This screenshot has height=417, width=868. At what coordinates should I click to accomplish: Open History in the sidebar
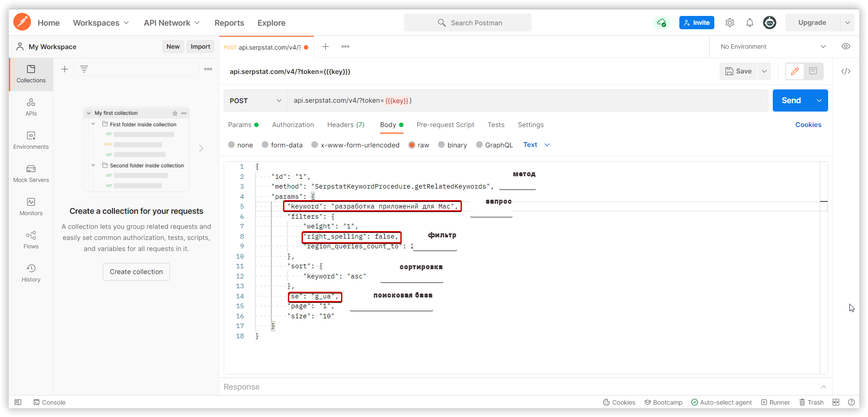tap(31, 273)
